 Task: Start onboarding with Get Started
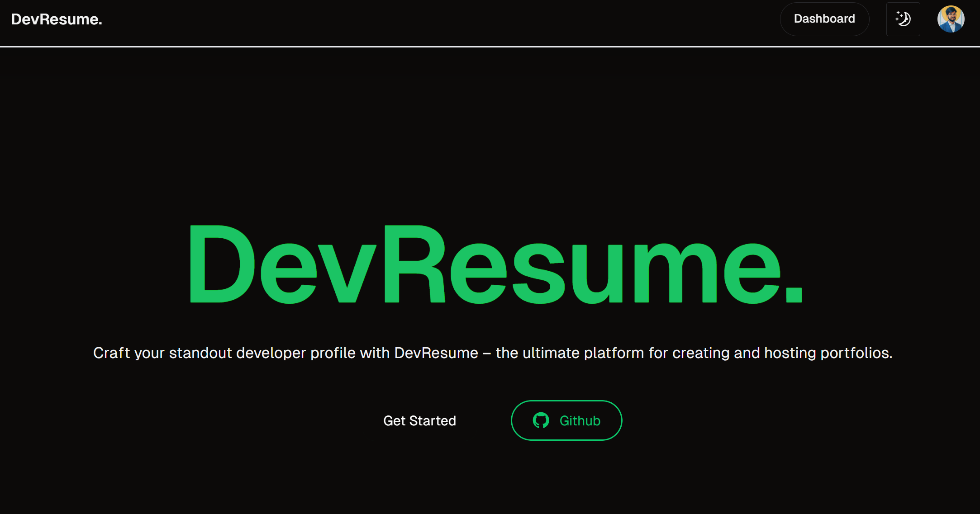pos(419,420)
